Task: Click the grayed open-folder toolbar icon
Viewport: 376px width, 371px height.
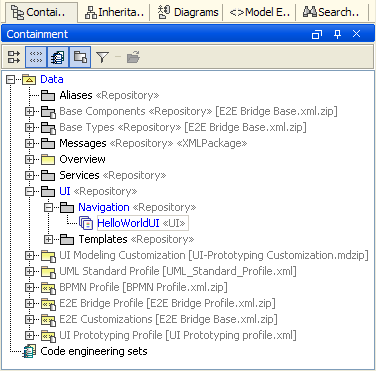Action: 133,57
